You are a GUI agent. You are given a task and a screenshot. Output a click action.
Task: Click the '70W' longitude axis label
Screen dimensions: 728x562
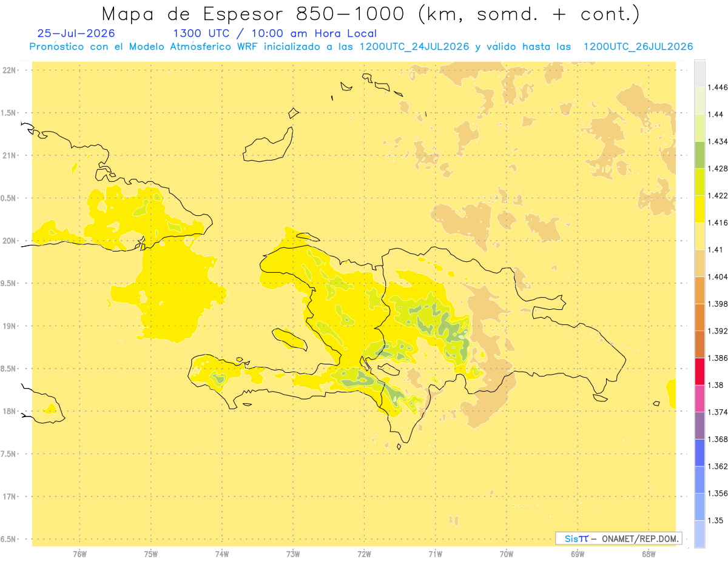[507, 554]
